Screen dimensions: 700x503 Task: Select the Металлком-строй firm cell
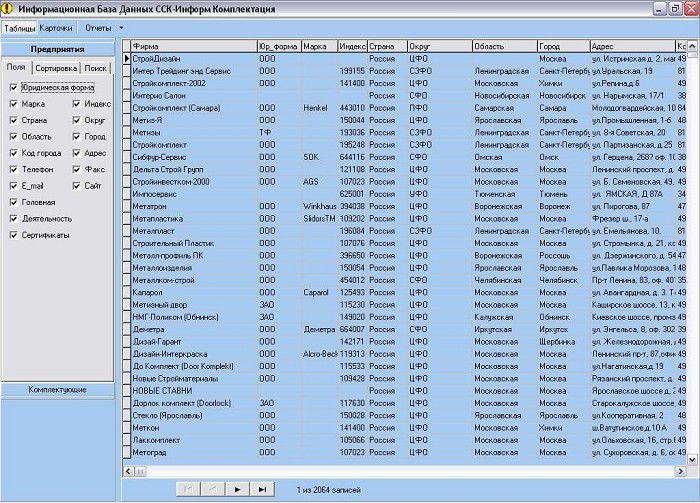194,280
